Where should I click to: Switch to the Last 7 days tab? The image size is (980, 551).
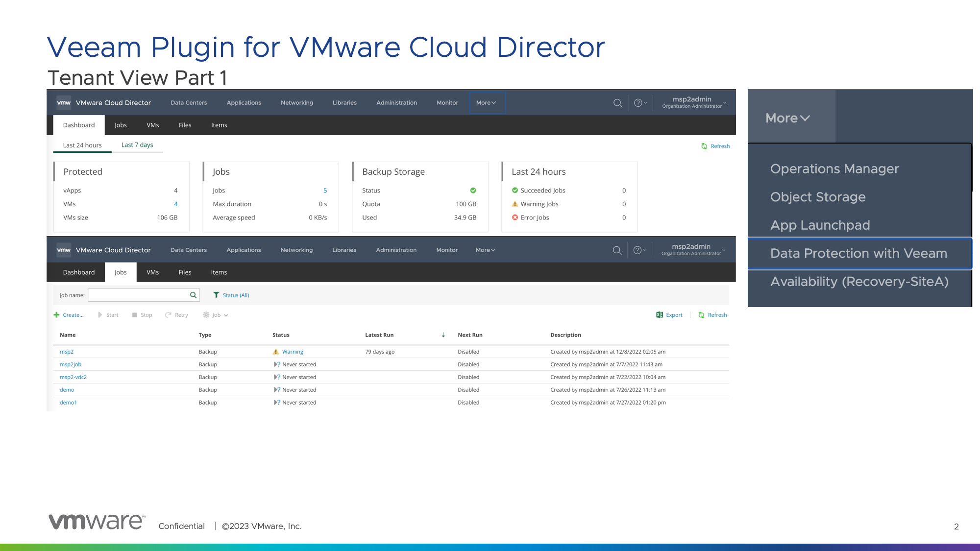[x=137, y=145]
